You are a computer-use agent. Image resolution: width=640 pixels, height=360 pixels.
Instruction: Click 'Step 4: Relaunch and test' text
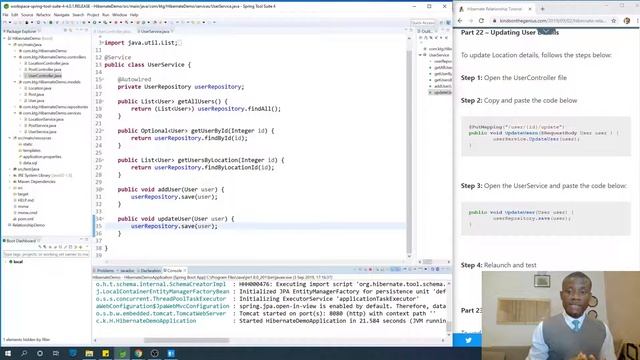498,265
